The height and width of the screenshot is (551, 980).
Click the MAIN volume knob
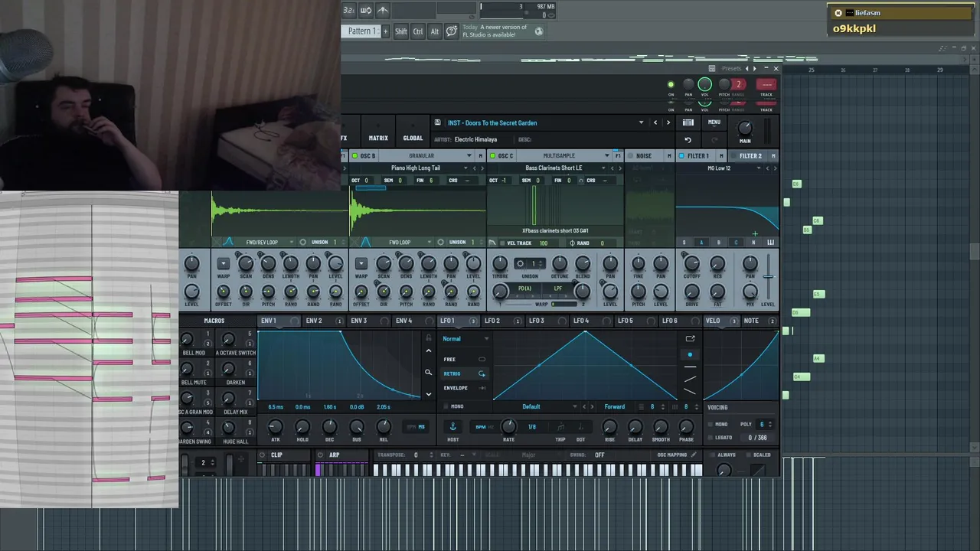click(x=744, y=128)
